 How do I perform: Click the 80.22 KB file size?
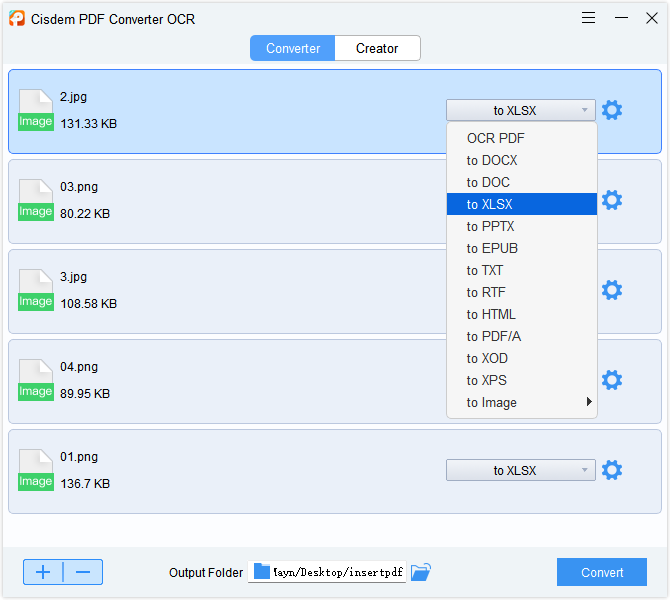[85, 213]
